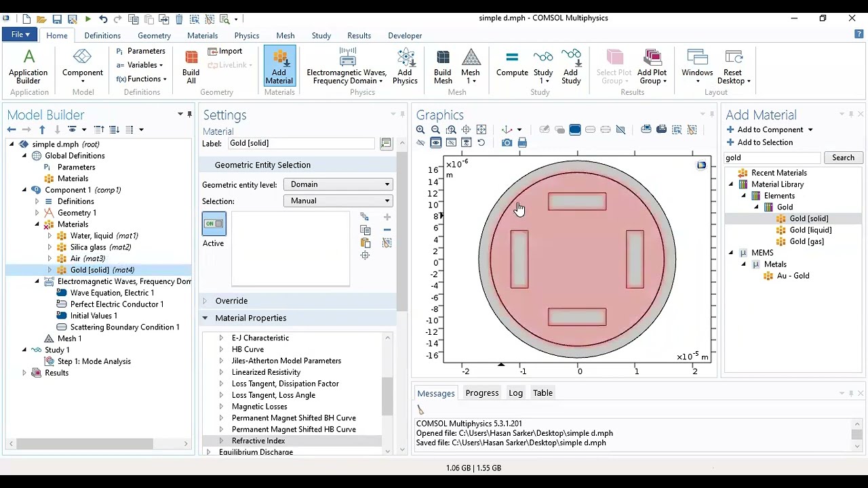The height and width of the screenshot is (488, 868).
Task: Click the Variables button in ribbon
Action: coord(140,65)
